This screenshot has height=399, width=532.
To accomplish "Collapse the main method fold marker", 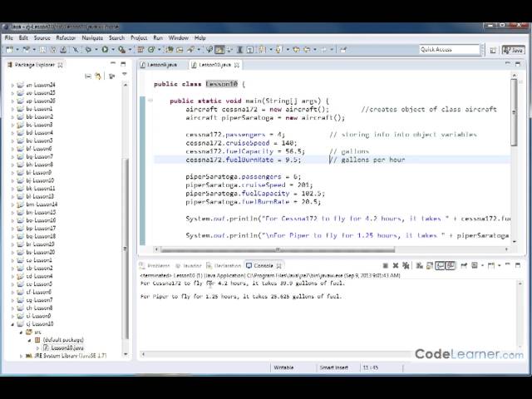I will 150,101.
